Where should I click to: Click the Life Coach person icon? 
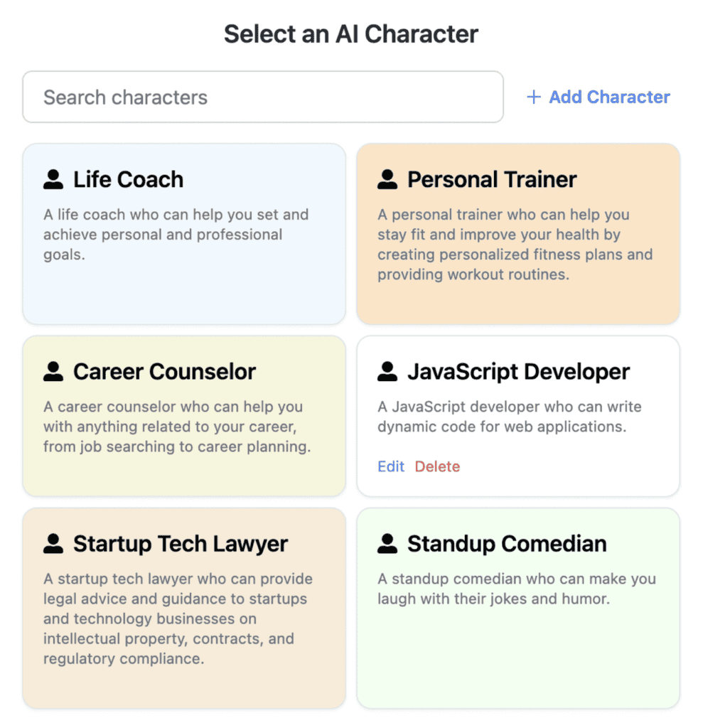[x=53, y=179]
